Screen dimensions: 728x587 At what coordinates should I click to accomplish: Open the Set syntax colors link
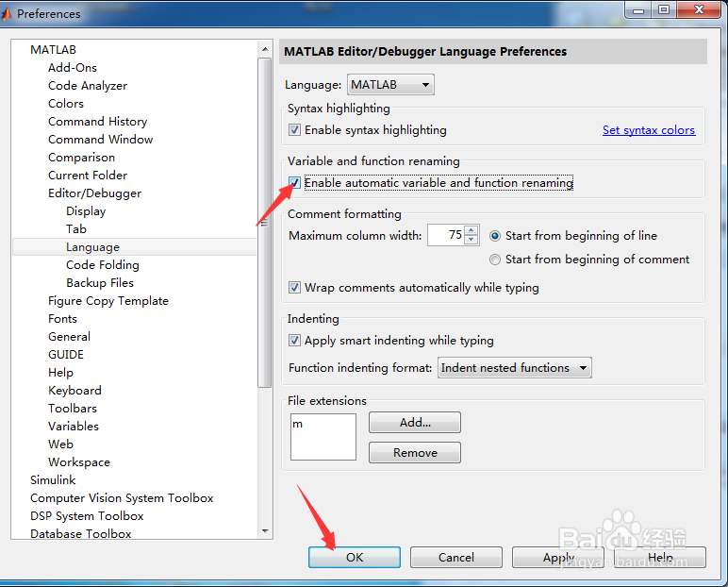tap(649, 130)
